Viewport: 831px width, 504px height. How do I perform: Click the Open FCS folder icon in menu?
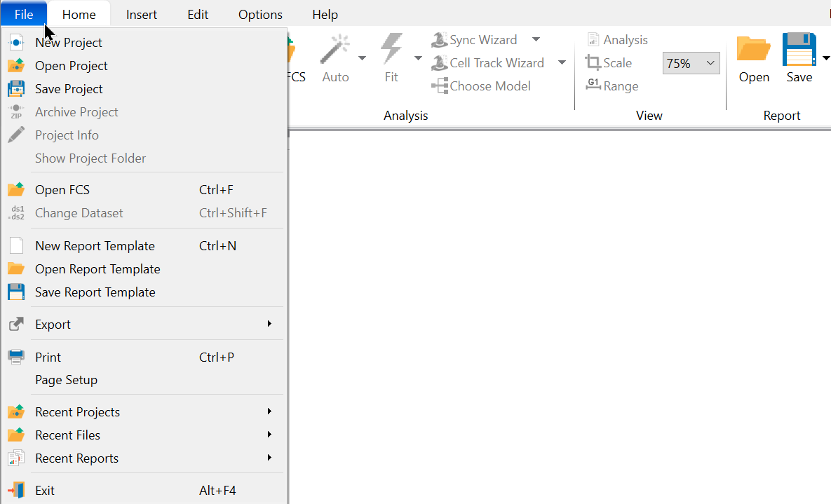[x=16, y=190]
